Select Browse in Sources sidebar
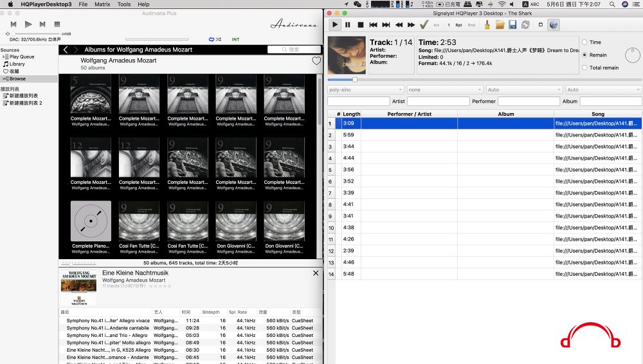 (x=17, y=79)
